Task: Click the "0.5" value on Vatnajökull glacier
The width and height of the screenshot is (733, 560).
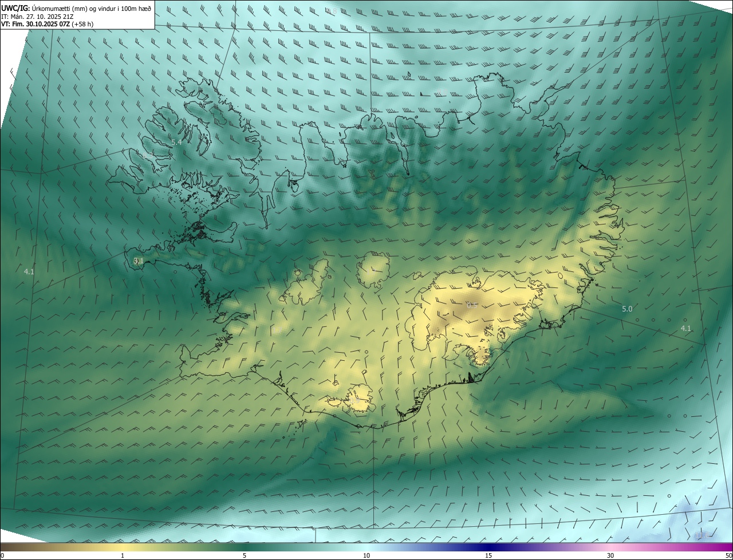Action: pyautogui.click(x=472, y=306)
